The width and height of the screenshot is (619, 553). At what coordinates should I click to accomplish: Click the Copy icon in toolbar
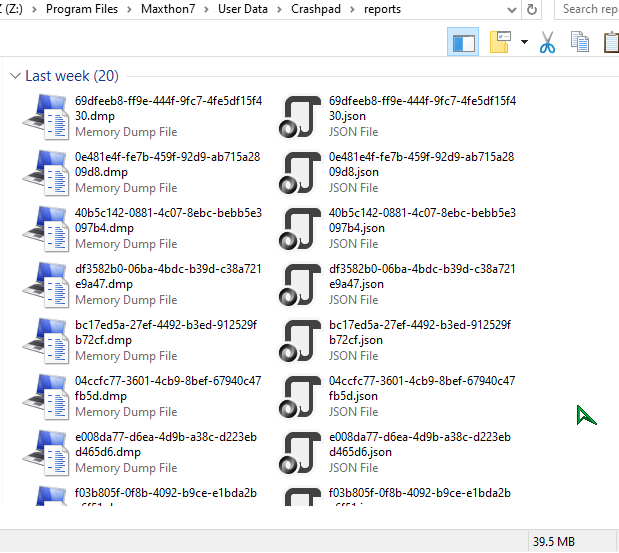(x=579, y=42)
